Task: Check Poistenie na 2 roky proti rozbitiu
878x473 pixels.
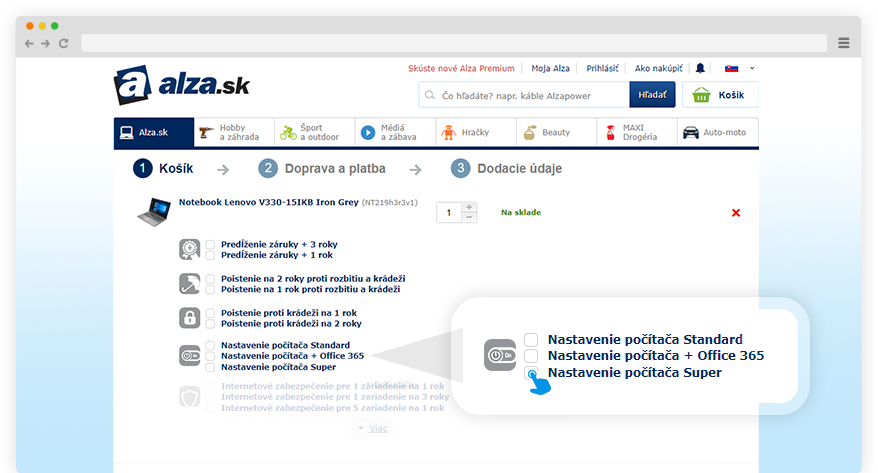Action: [210, 279]
